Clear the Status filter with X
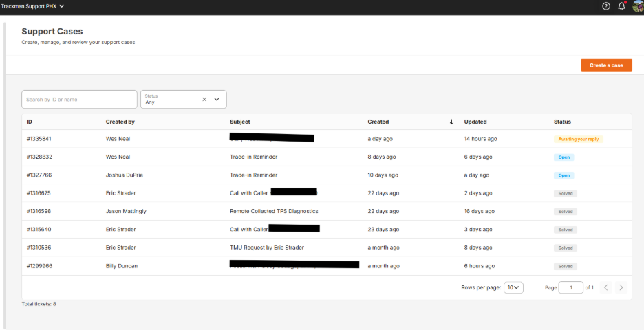The width and height of the screenshot is (644, 330). (204, 99)
